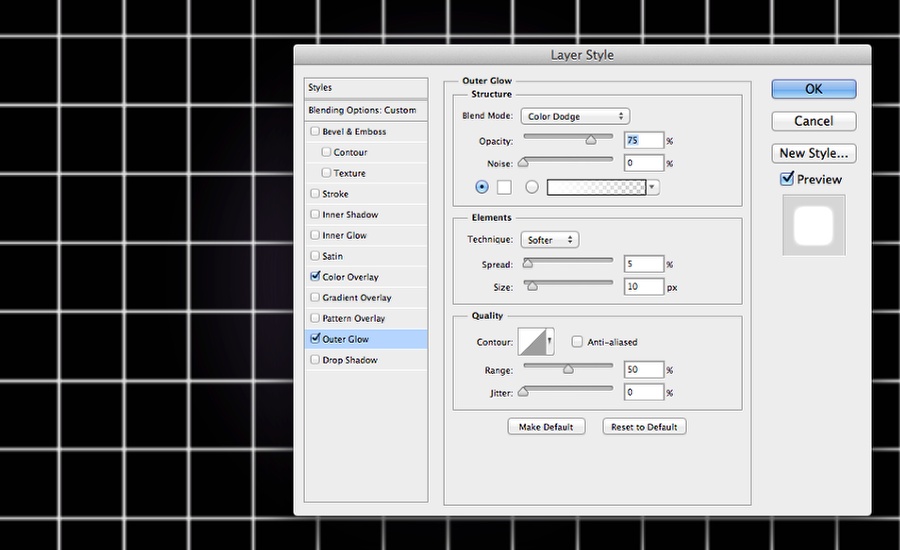Click the Noise value field

[x=643, y=163]
